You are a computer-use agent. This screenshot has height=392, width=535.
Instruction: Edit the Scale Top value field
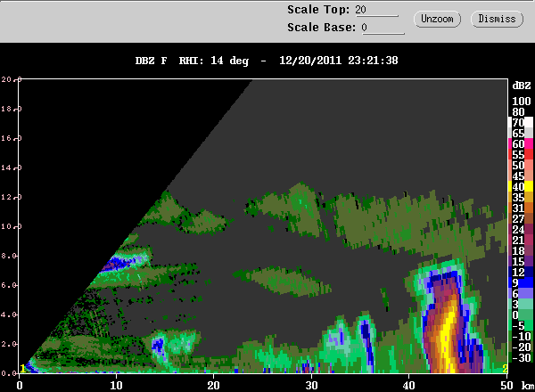[x=376, y=10]
